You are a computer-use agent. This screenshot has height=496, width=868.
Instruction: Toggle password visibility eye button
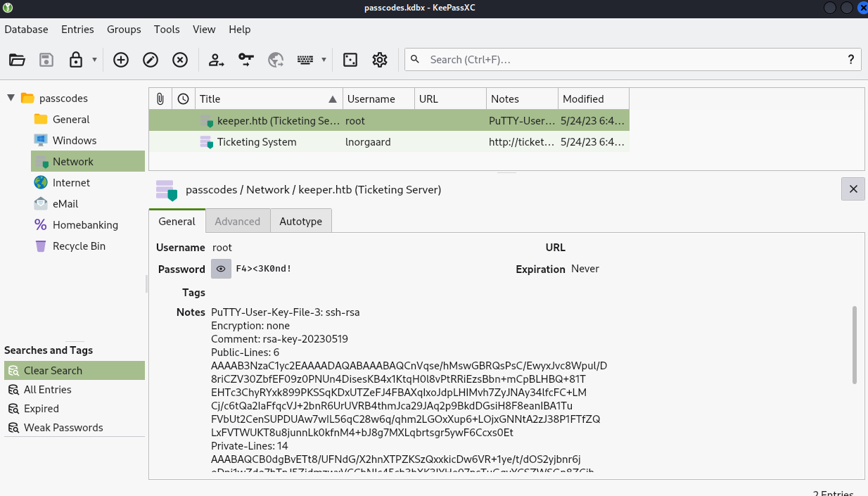point(221,269)
